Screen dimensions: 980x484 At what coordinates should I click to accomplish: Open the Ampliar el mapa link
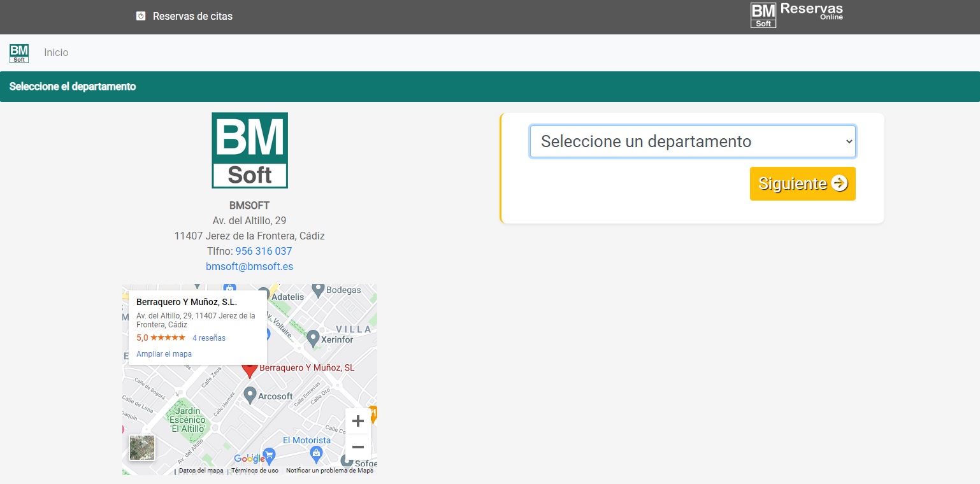tap(164, 354)
